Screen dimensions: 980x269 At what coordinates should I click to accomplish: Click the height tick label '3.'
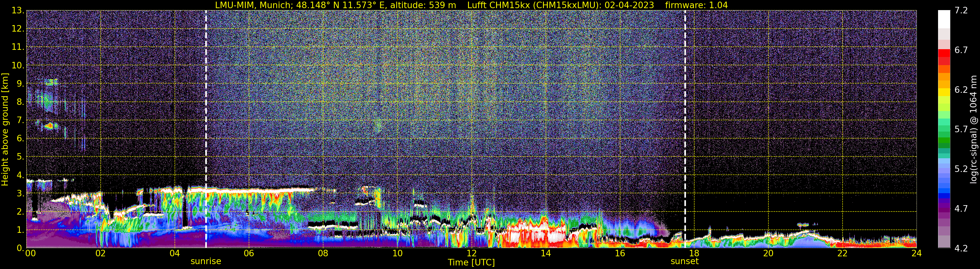tap(20, 193)
